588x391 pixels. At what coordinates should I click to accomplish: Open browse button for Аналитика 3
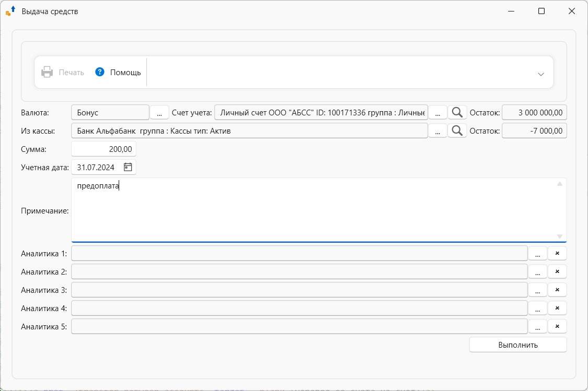tap(538, 290)
